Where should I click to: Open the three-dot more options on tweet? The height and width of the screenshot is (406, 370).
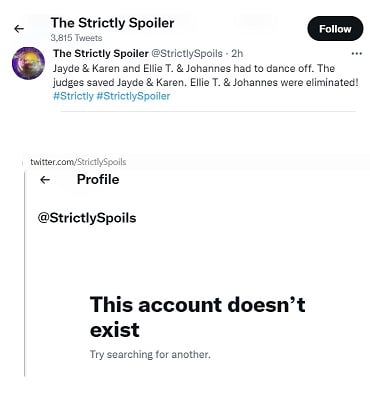coord(357,53)
